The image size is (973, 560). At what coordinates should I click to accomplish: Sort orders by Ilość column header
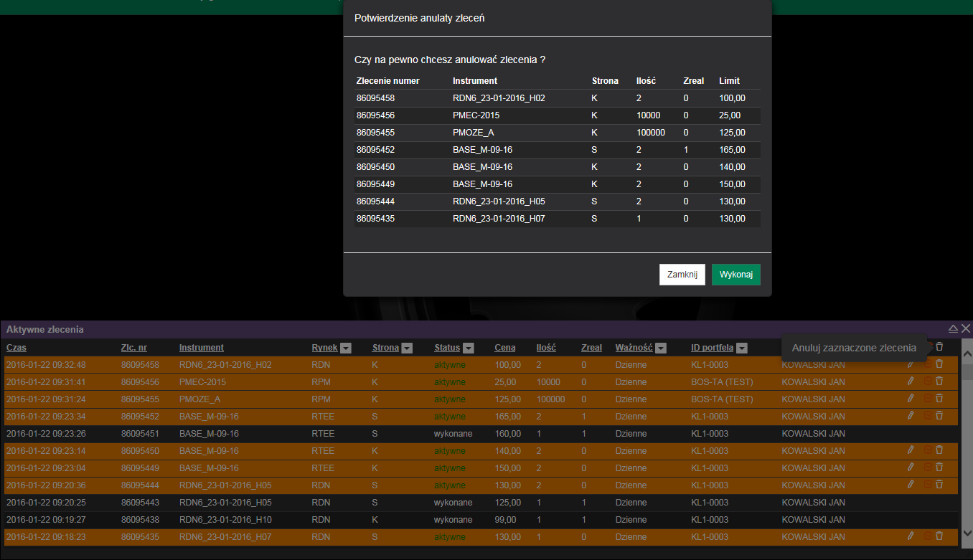546,348
